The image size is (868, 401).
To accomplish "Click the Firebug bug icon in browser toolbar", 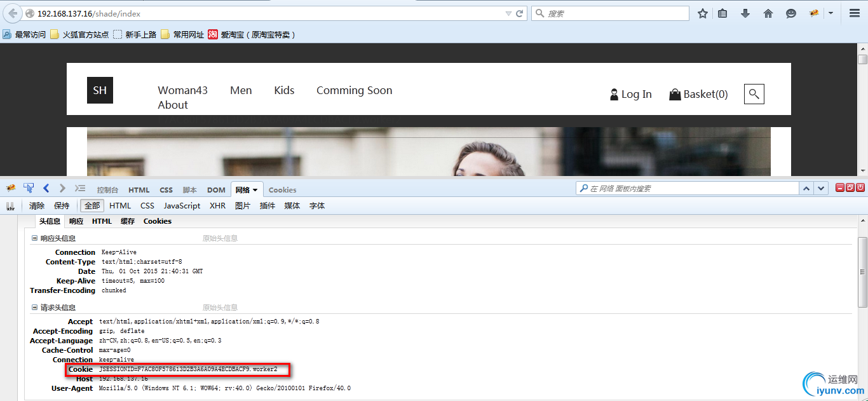I will tap(814, 13).
